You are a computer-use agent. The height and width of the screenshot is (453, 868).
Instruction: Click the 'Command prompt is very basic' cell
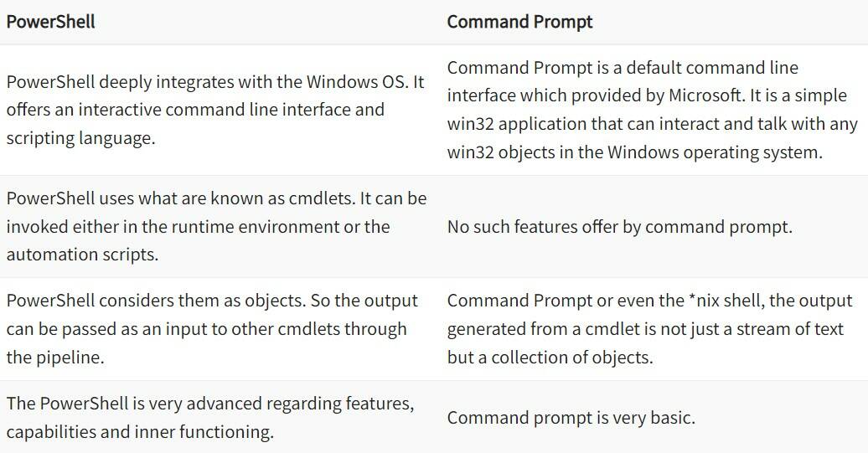(571, 417)
